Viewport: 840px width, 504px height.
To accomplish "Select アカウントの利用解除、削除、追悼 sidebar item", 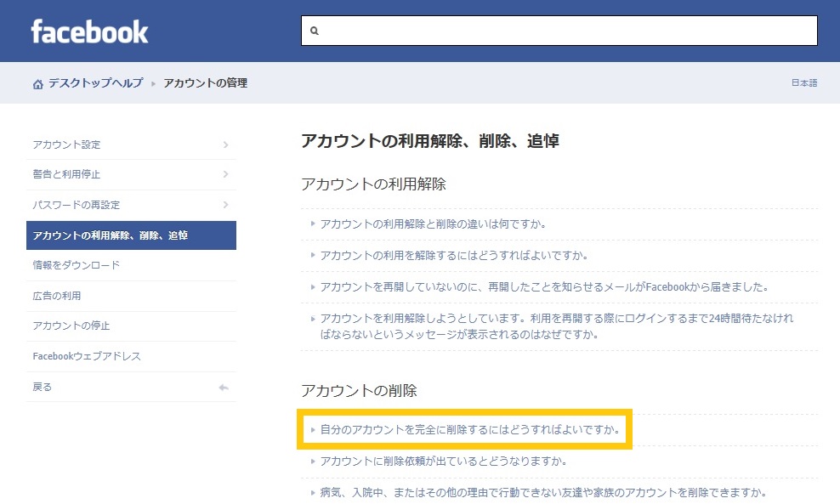I will [131, 235].
